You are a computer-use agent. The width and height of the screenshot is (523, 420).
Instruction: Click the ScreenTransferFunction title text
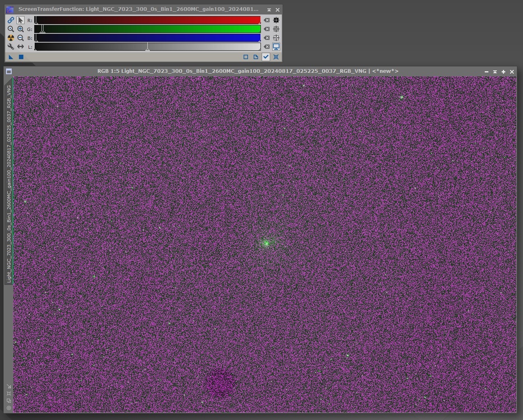[x=139, y=9]
